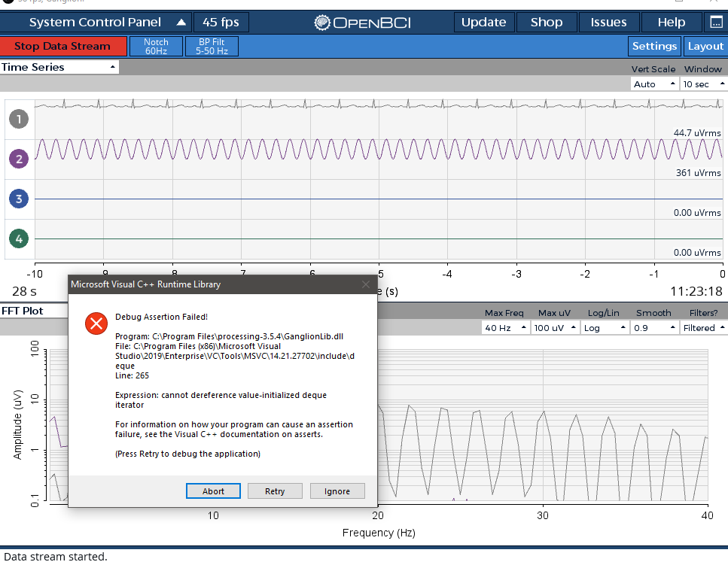Open the Settings panel button
Screen dimensions: 728x565
(x=654, y=46)
